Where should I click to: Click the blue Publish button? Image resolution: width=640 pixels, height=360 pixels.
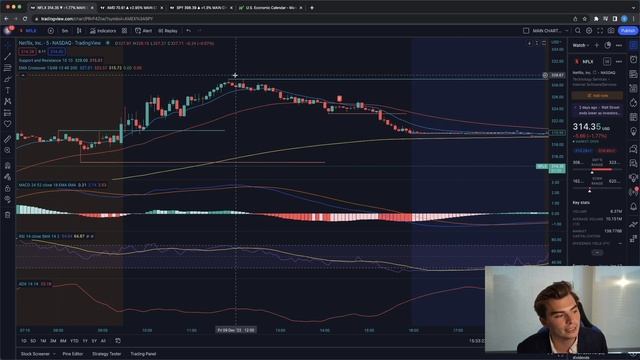(x=628, y=31)
